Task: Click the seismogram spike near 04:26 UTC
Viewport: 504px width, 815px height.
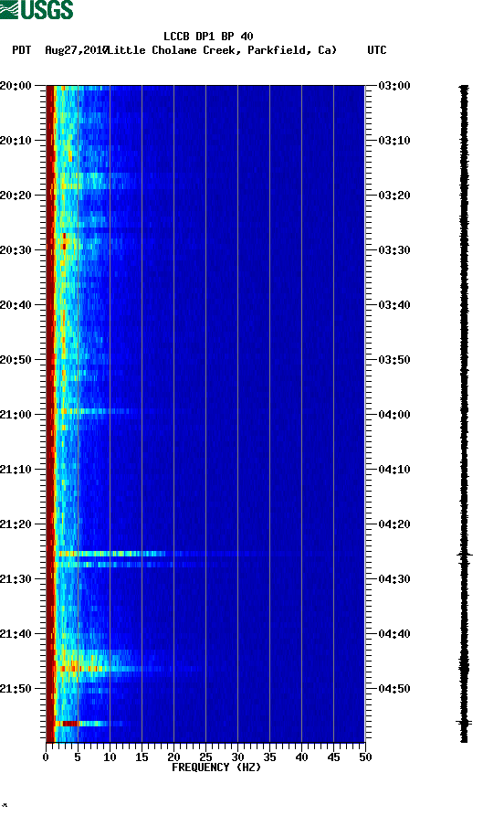Action: point(465,556)
